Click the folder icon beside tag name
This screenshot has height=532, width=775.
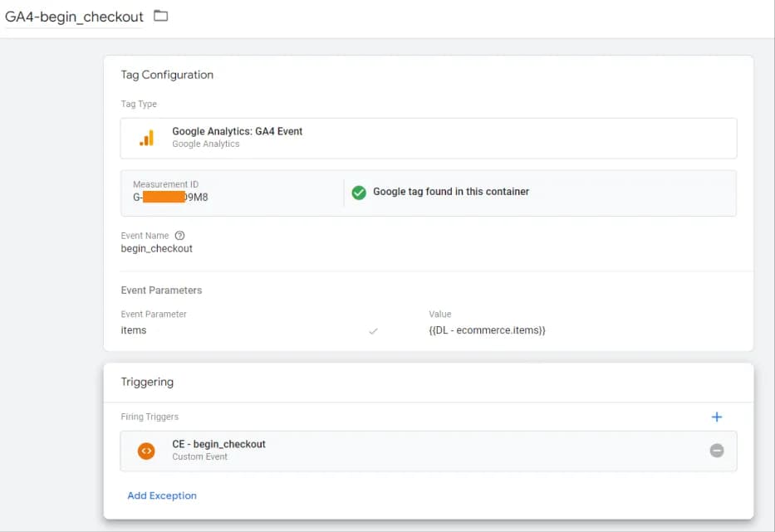[x=160, y=16]
